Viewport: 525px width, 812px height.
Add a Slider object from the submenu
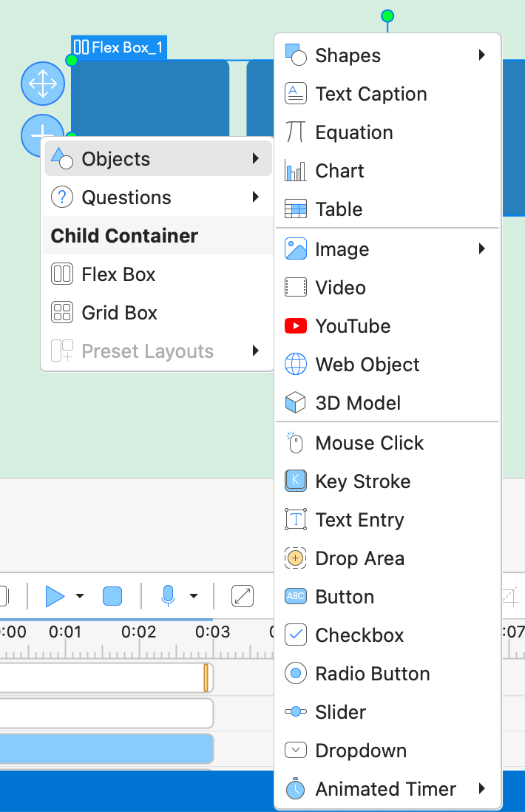coord(340,712)
